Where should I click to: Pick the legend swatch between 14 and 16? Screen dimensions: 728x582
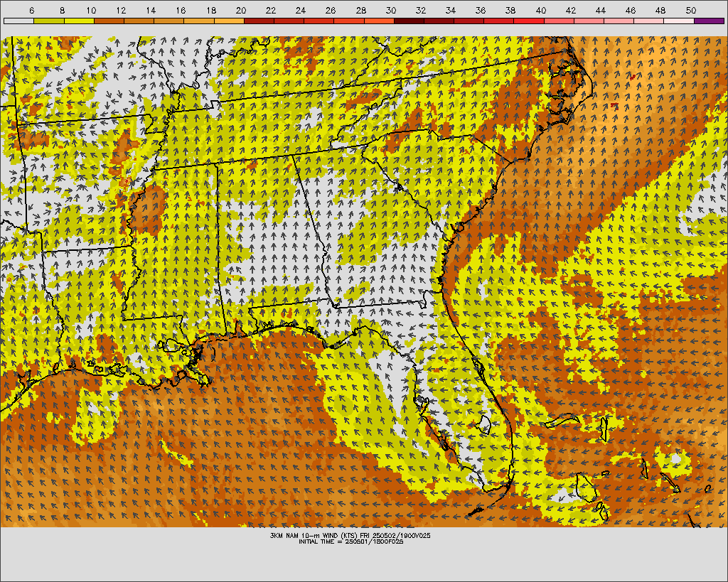(x=168, y=21)
